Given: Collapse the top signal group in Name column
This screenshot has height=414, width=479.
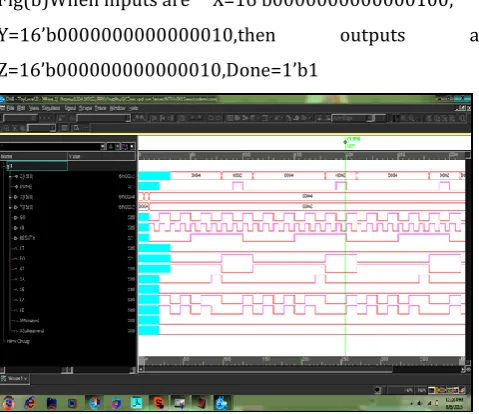Looking at the screenshot, I should 4,166.
